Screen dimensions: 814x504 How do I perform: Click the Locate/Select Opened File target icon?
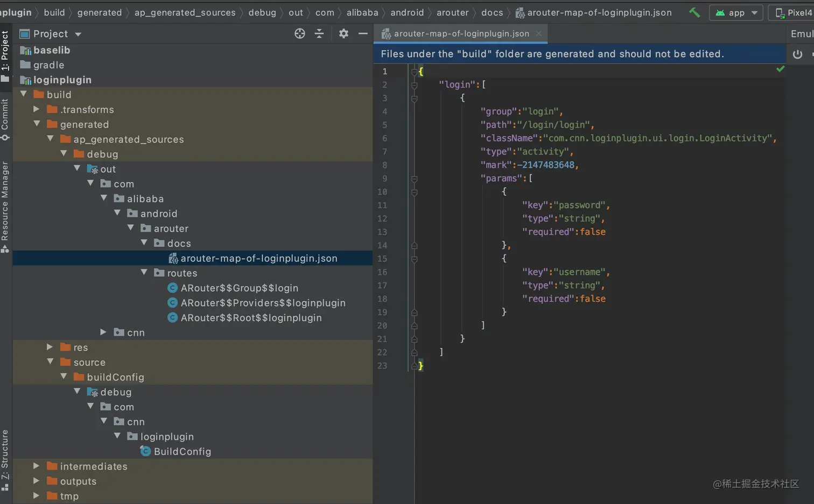tap(300, 33)
